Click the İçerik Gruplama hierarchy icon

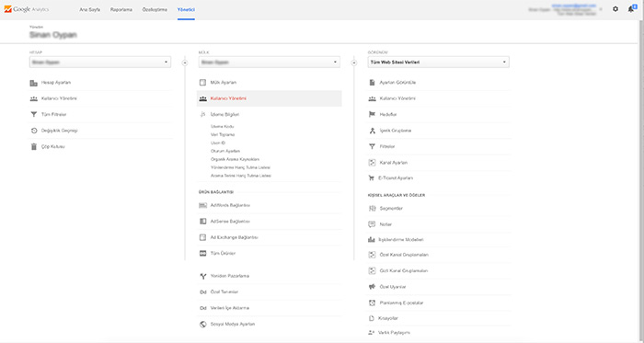pos(372,131)
